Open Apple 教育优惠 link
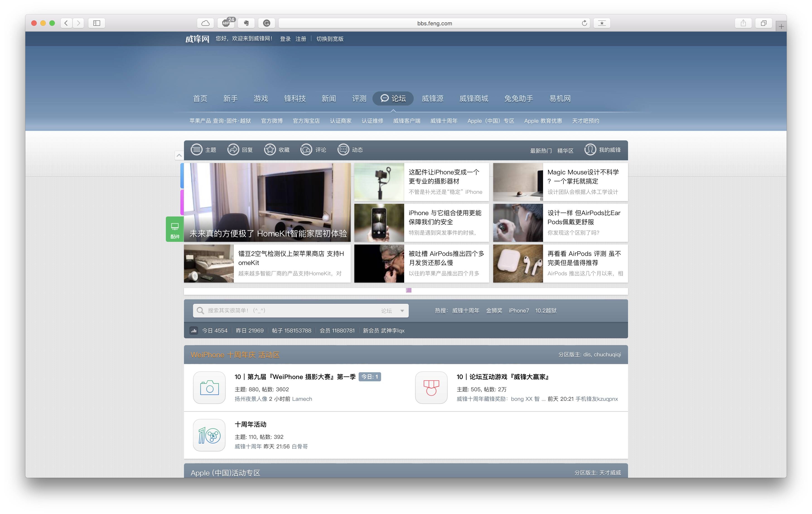Viewport: 812px width, 514px height. pos(543,121)
